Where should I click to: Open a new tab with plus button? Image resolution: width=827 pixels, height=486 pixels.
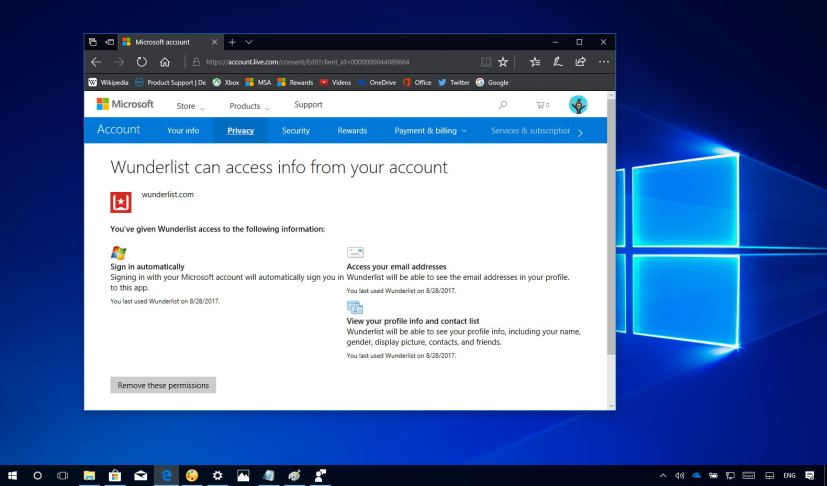click(x=232, y=42)
